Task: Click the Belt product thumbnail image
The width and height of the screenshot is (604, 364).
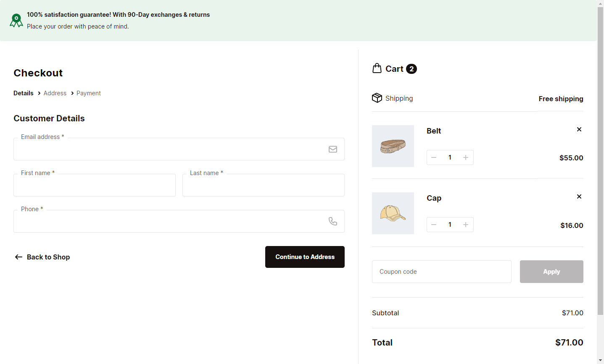Action: point(393,146)
